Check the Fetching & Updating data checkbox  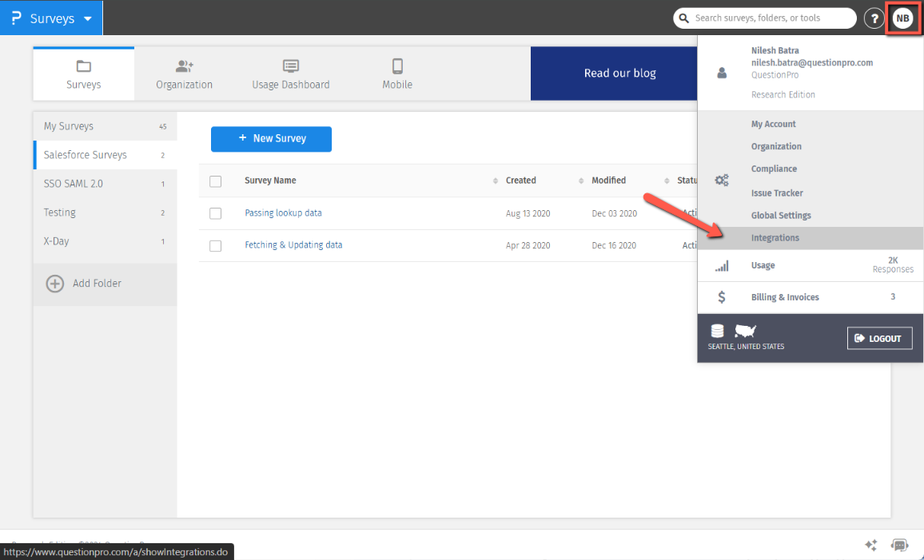[216, 245]
